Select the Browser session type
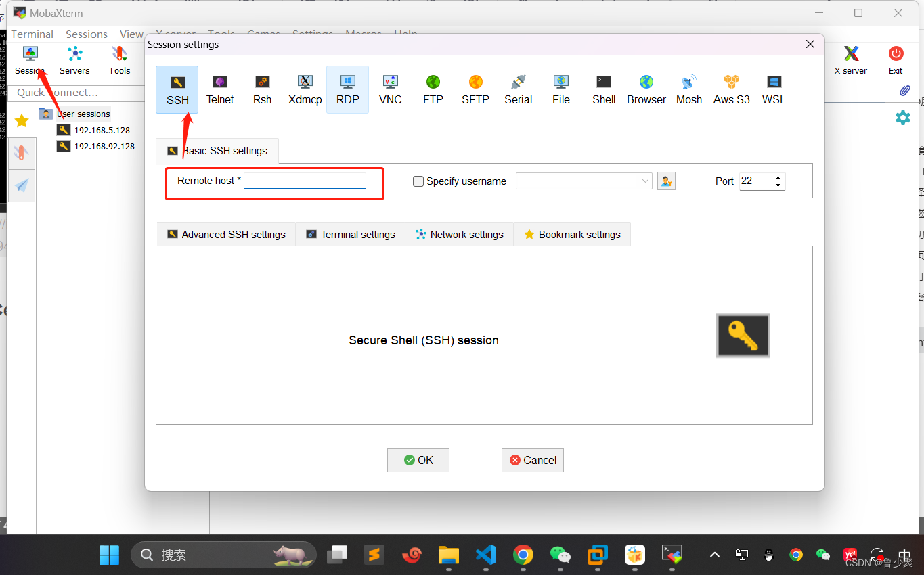Image resolution: width=924 pixels, height=575 pixels. pos(646,89)
